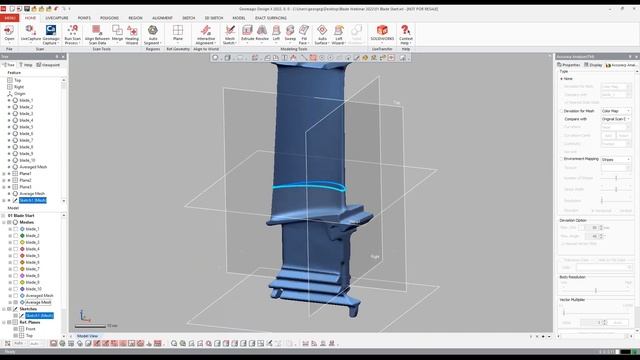Collapse the Ref. Planes group
This screenshot has width=640, height=360.
click(x=4, y=322)
